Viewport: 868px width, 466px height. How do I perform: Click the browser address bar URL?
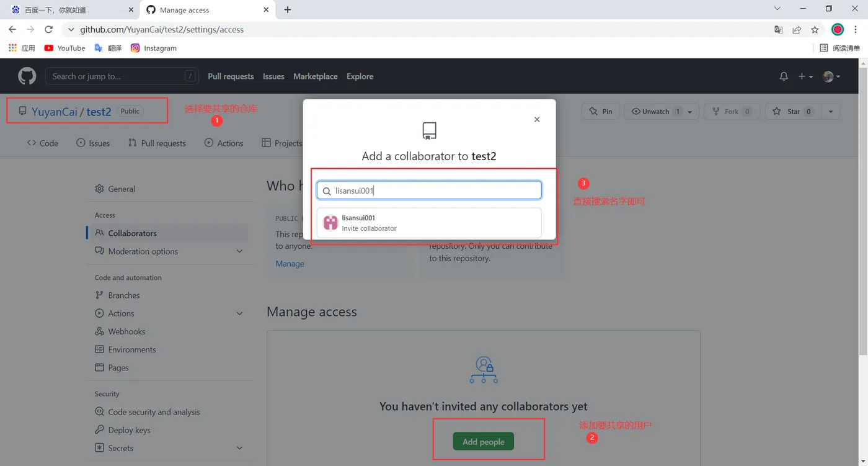[162, 29]
